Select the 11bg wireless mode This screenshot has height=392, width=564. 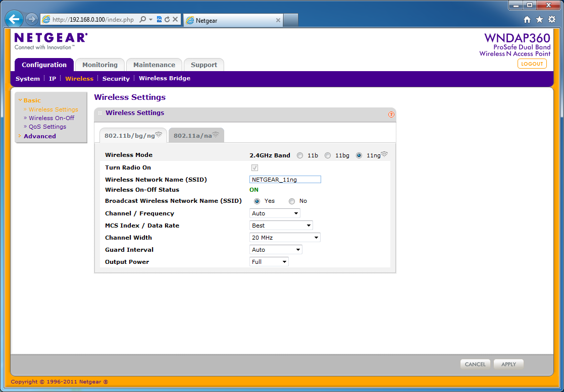pyautogui.click(x=328, y=155)
